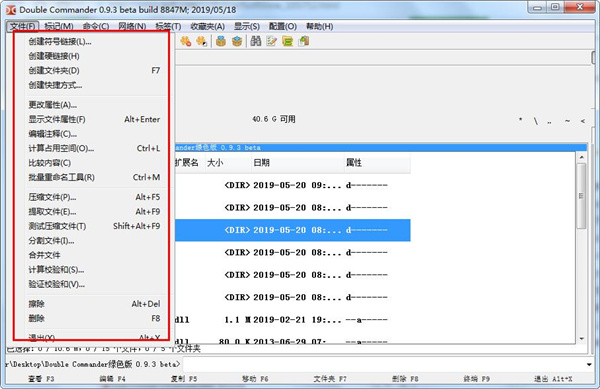The height and width of the screenshot is (389, 600).
Task: Sort by the 属性 column header
Action: [x=377, y=163]
